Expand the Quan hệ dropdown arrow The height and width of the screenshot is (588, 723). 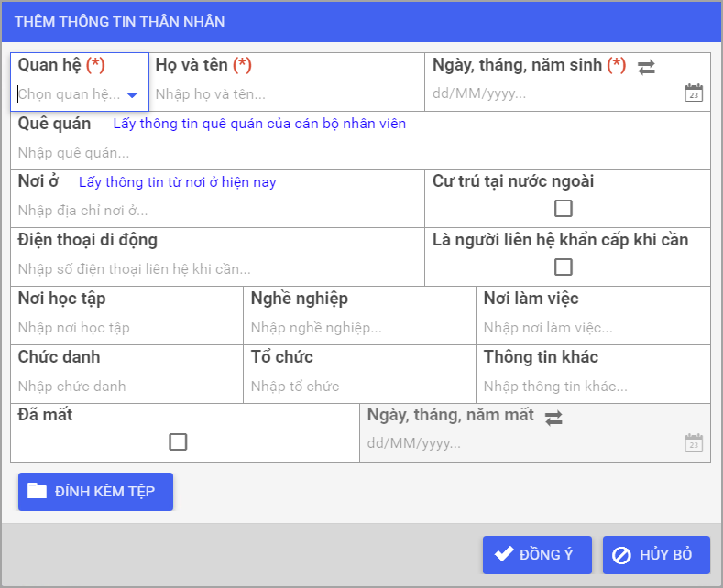[x=132, y=95]
